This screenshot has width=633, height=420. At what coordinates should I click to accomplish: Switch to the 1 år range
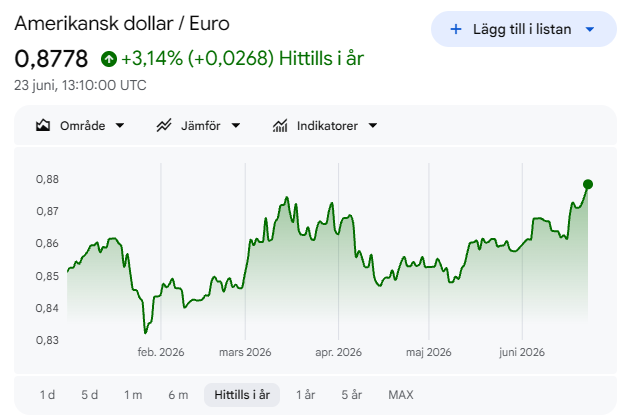click(305, 395)
